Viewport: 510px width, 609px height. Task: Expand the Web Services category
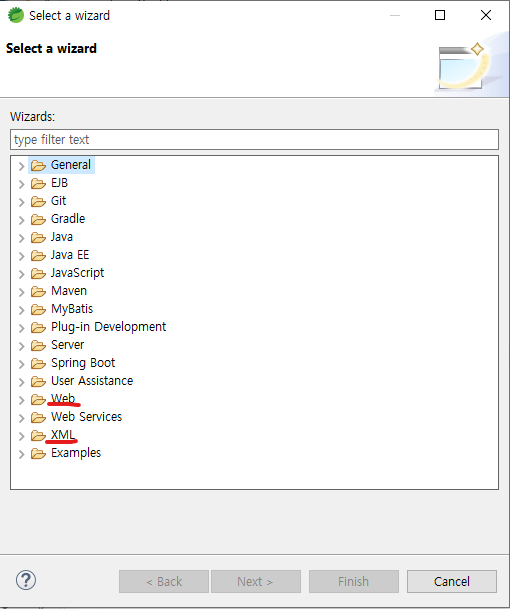tap(21, 418)
